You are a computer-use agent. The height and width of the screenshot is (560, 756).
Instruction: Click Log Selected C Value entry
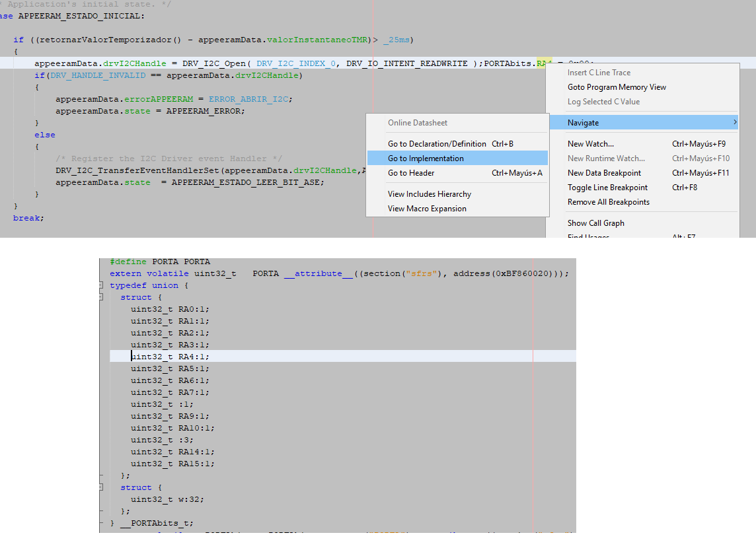[643, 101]
